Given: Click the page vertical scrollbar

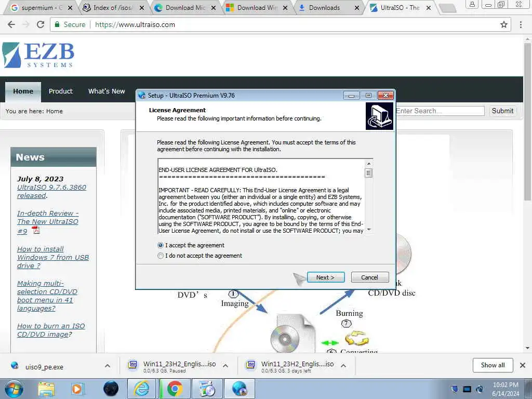Looking at the screenshot, I should (527, 122).
